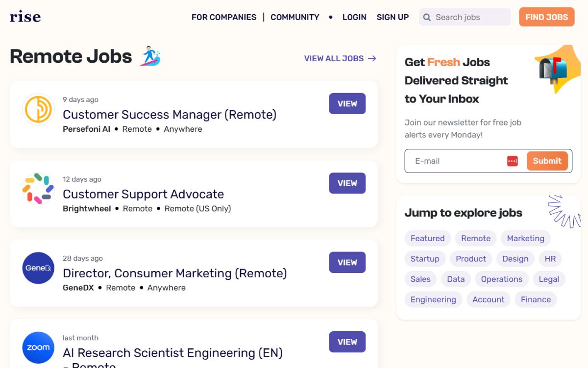
Task: Open the Persefoni AI company logo
Action: click(38, 109)
